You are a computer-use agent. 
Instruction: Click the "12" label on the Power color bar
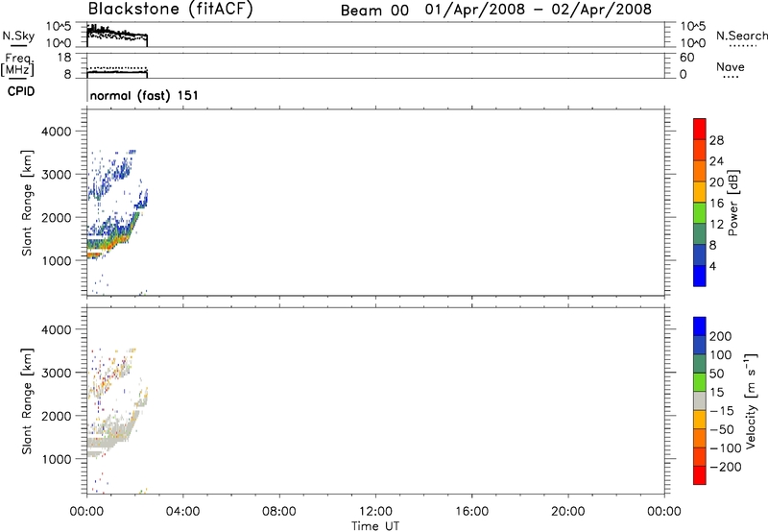click(x=716, y=225)
